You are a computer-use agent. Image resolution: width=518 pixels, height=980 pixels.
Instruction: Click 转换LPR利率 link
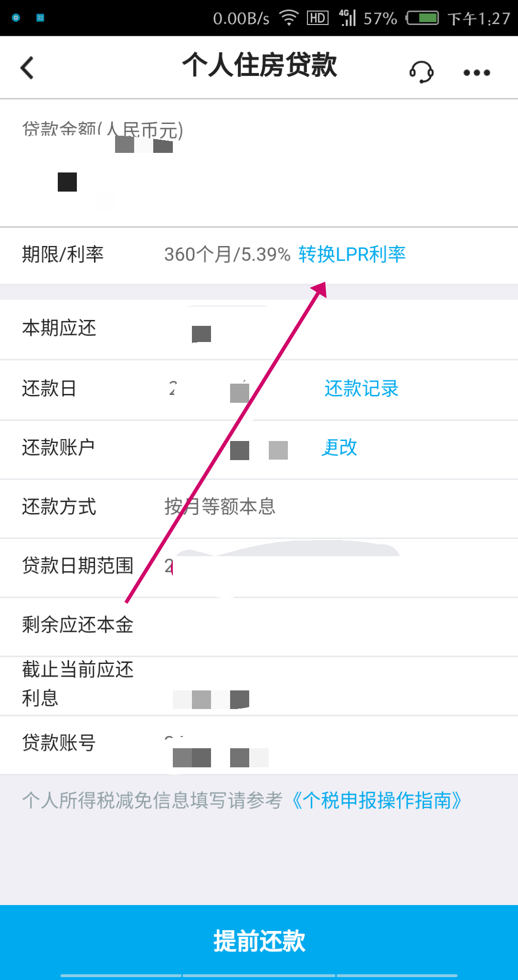coord(352,254)
